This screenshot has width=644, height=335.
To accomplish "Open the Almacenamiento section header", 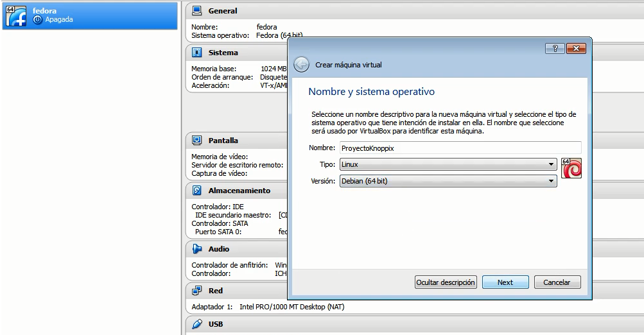I will point(239,191).
